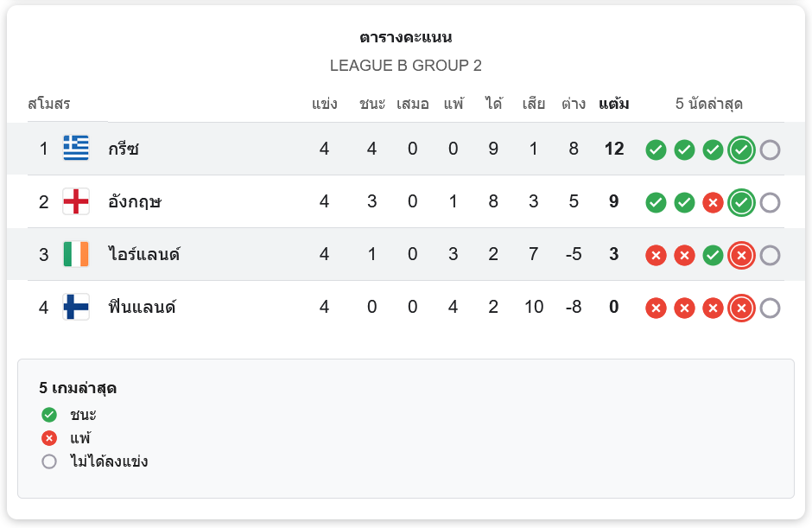Screen dimensions: 812x528
Task: Click the Ireland flag icon
Action: (76, 254)
